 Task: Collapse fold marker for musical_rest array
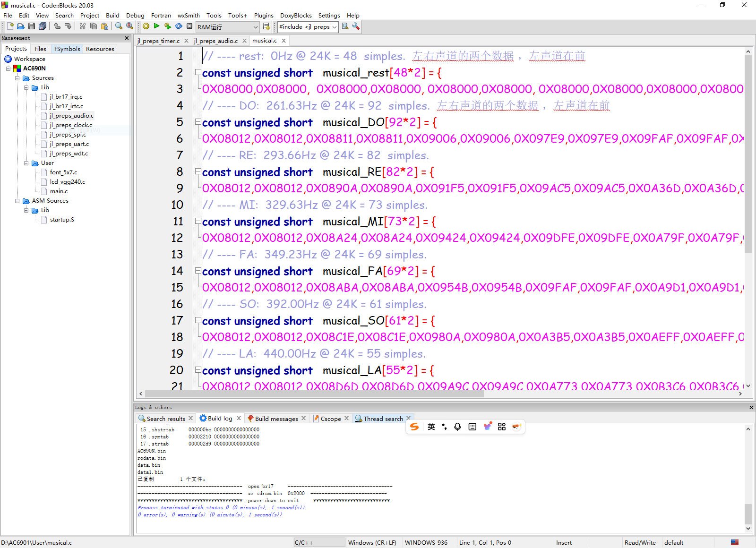(198, 73)
